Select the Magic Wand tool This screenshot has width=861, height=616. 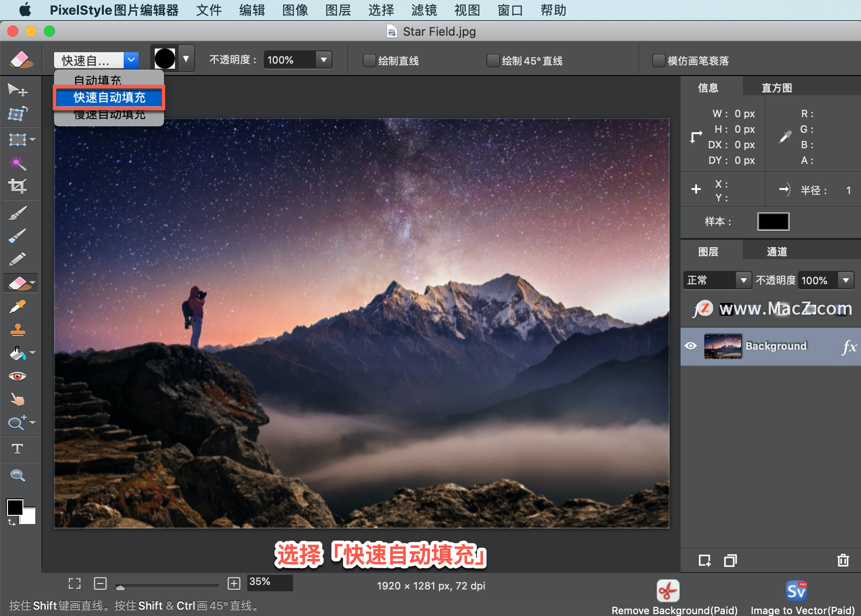pos(17,163)
